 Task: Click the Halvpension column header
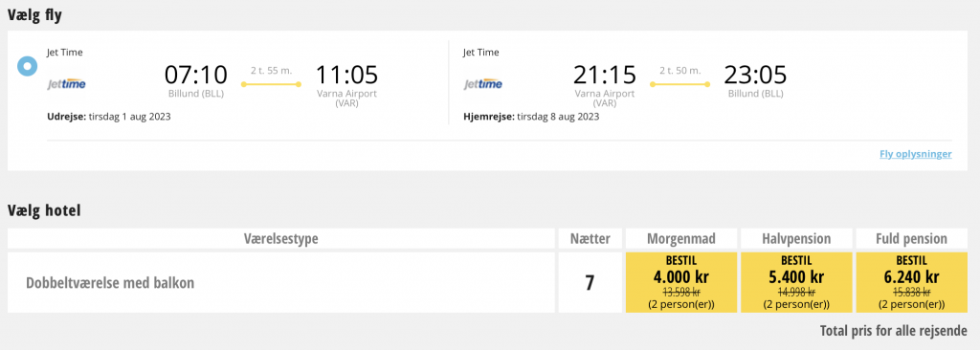click(796, 238)
